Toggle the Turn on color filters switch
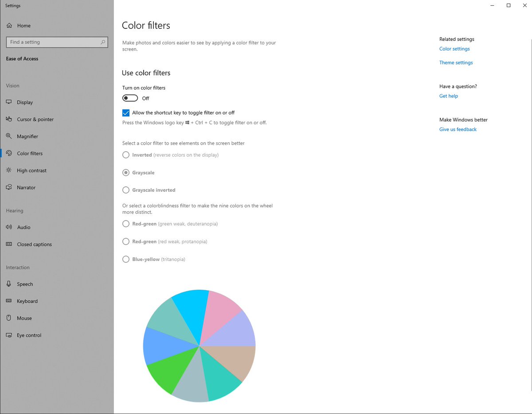532x414 pixels. pyautogui.click(x=130, y=98)
